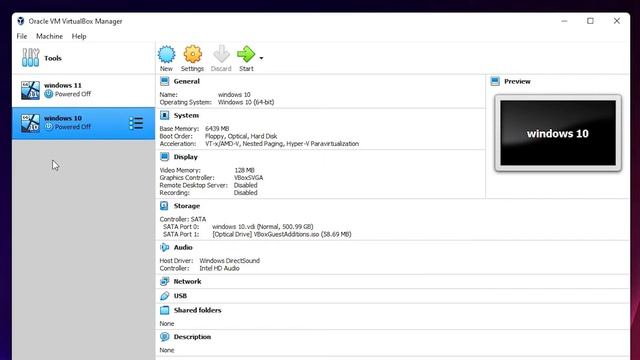Click the VBoxSVGA graphics controller value
This screenshot has width=640, height=360.
[249, 178]
